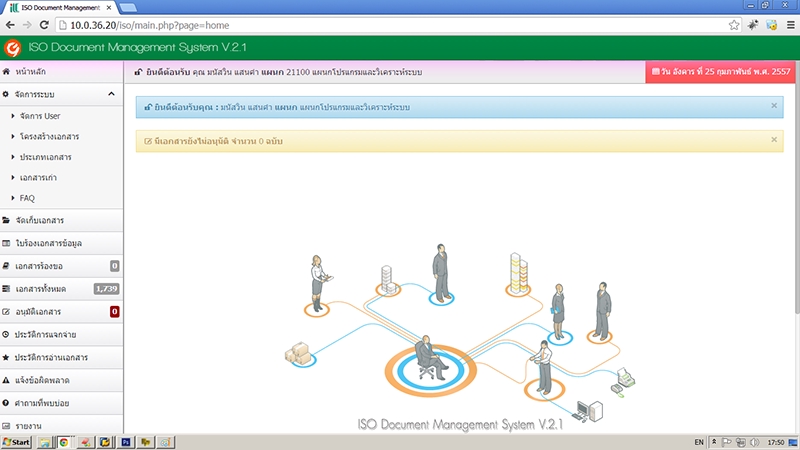Open หน้าหลัก home menu item
This screenshot has width=800, height=450.
click(x=61, y=72)
